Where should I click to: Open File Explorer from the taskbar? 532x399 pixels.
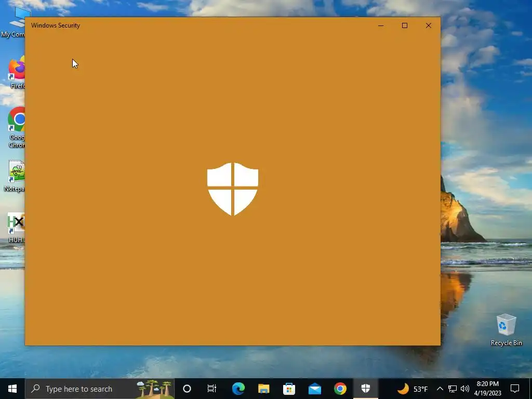click(x=263, y=389)
